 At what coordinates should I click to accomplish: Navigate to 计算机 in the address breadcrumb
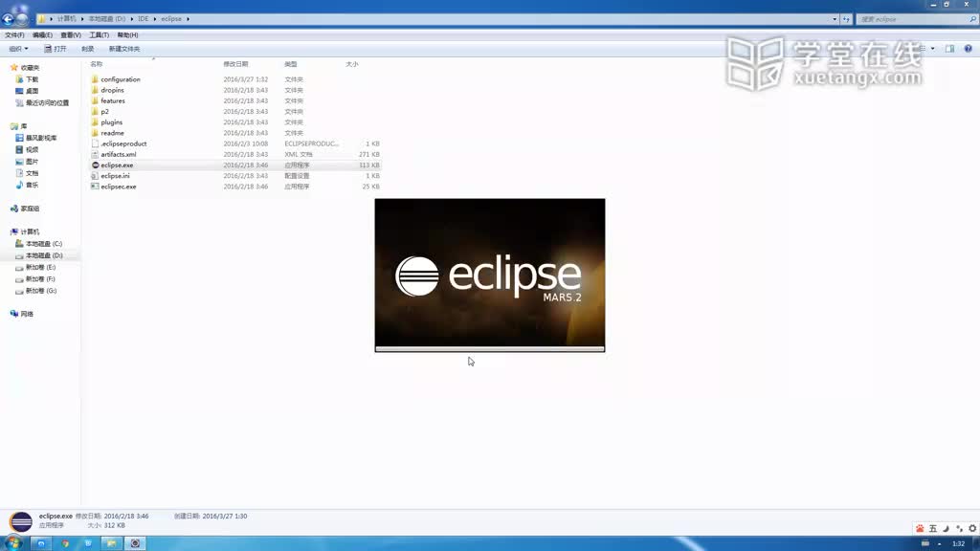(66, 19)
